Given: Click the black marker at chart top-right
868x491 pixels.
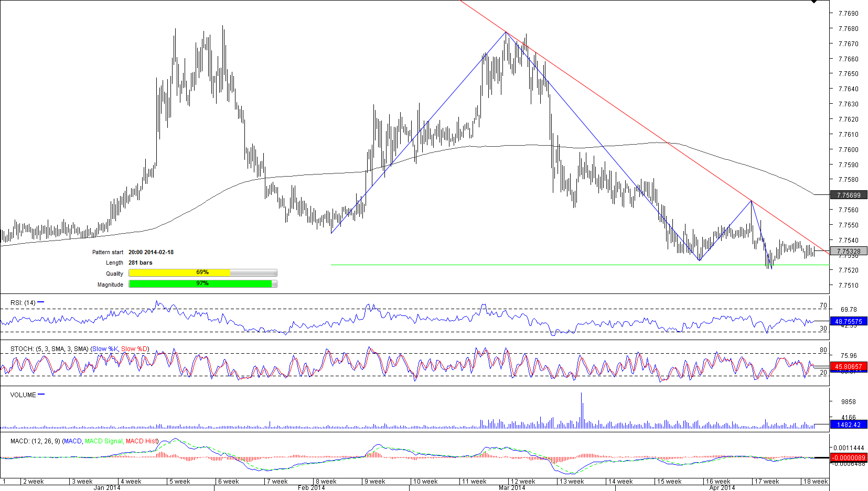Looking at the screenshot, I should pos(814,2).
